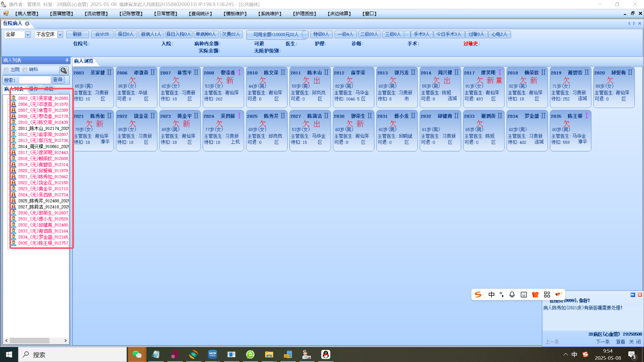
Task: Close the 住院病人 tab via its X icon
Action: tap(27, 23)
